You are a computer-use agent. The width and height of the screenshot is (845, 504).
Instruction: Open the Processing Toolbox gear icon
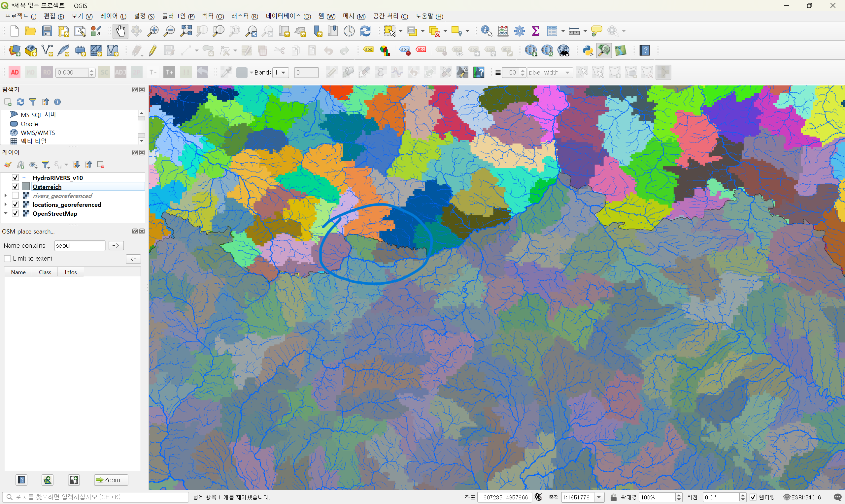tap(520, 31)
